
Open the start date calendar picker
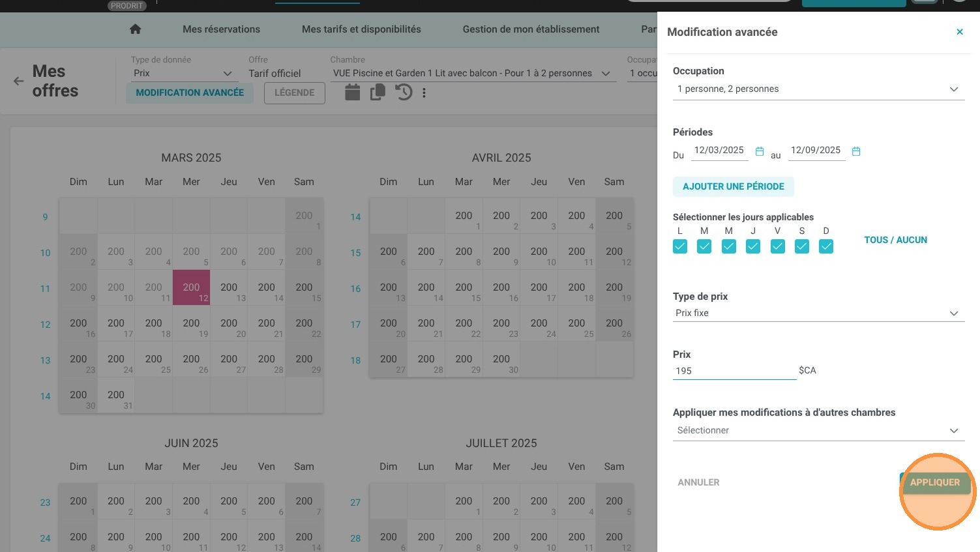[760, 151]
